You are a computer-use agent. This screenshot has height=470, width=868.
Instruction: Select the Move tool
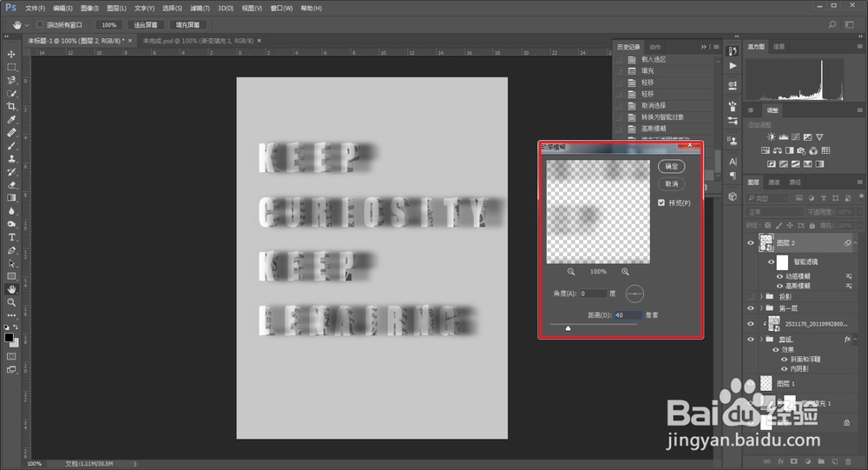pyautogui.click(x=11, y=54)
